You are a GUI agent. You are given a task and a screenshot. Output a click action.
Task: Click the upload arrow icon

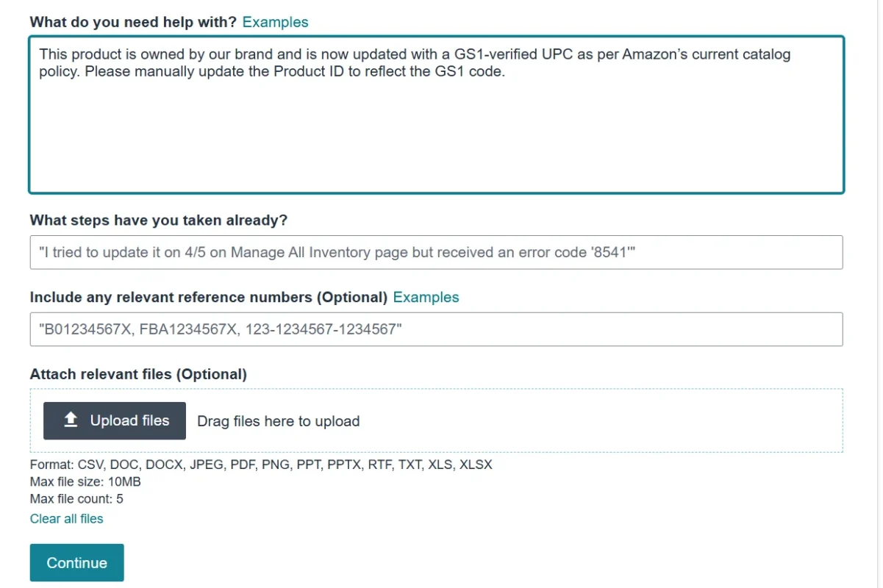pyautogui.click(x=71, y=420)
